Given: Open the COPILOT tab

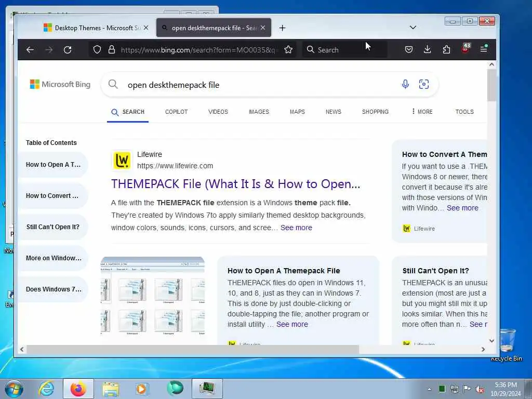Looking at the screenshot, I should (x=177, y=112).
